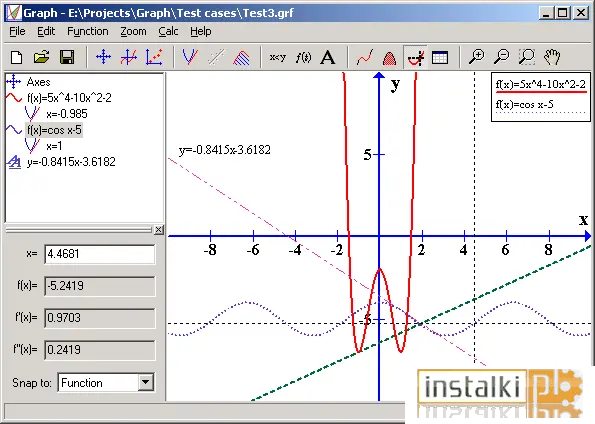The image size is (595, 424).
Task: Click the label icon beside y=-0.8415x-3.6182
Action: click(14, 162)
